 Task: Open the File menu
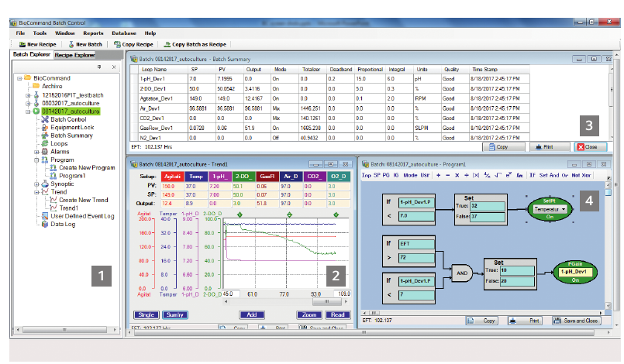click(20, 33)
